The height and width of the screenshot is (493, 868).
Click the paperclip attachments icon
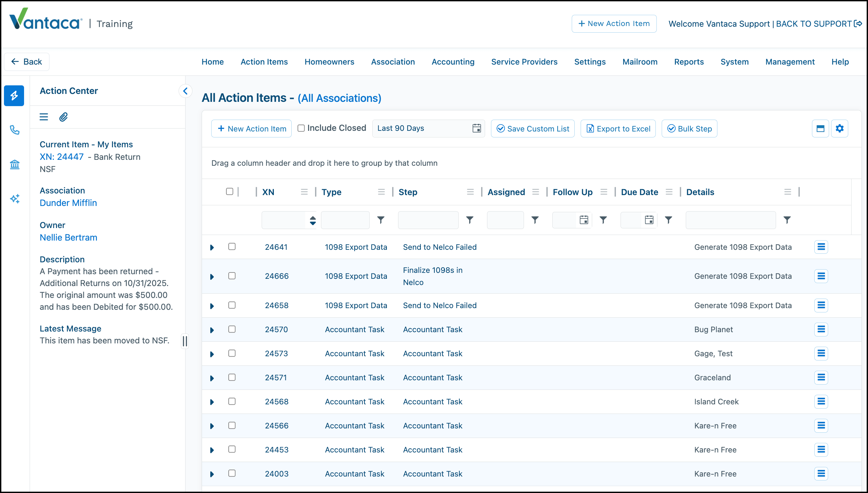pos(63,117)
